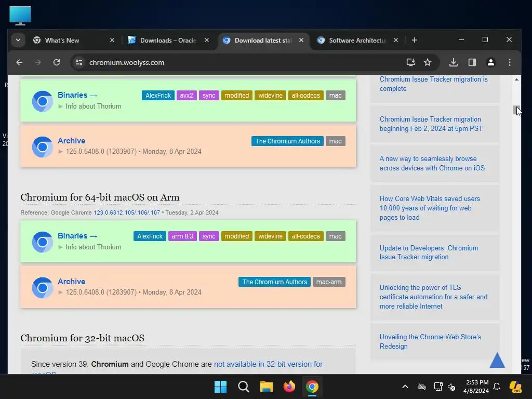The height and width of the screenshot is (399, 532).
Task: Reload the current page
Action: pyautogui.click(x=57, y=62)
